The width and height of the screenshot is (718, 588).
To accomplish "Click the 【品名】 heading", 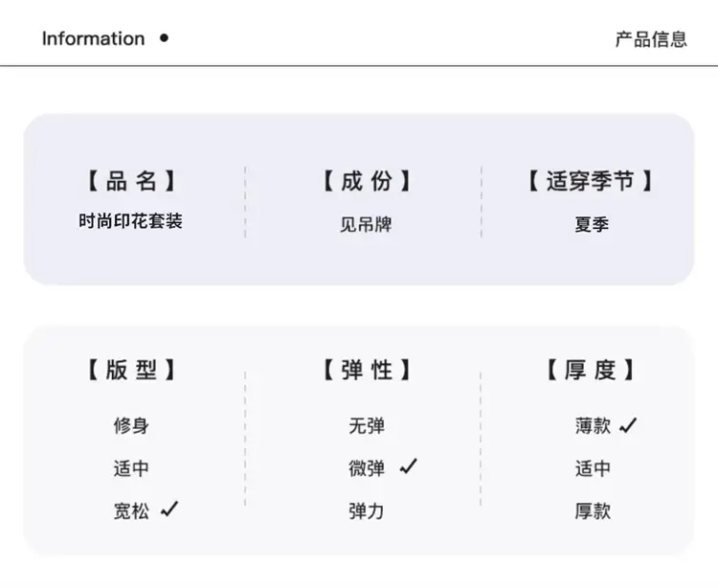I will pyautogui.click(x=131, y=180).
